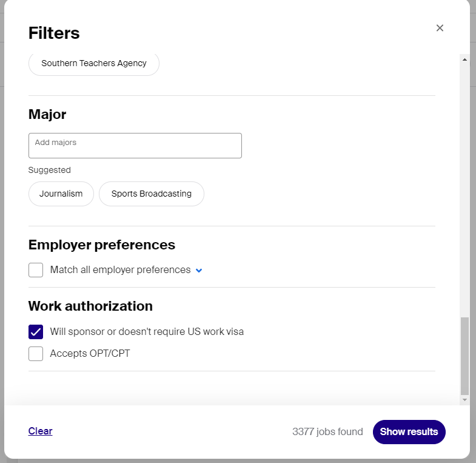Check the Accepts OPT/CPT box
Image resolution: width=476 pixels, height=463 pixels.
point(36,354)
